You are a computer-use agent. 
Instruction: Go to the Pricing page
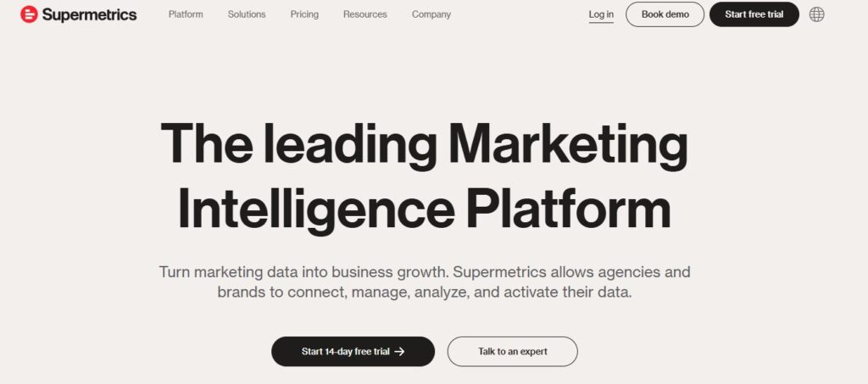pyautogui.click(x=304, y=14)
